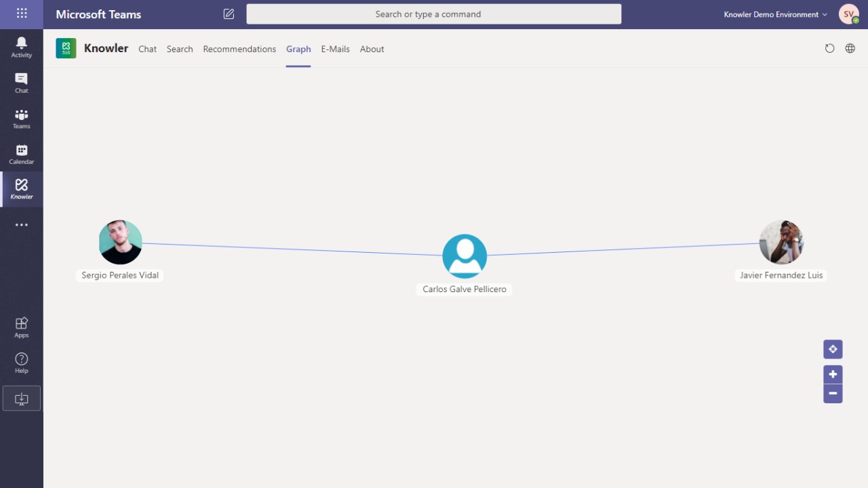
Task: Open the Apps store
Action: click(x=22, y=327)
